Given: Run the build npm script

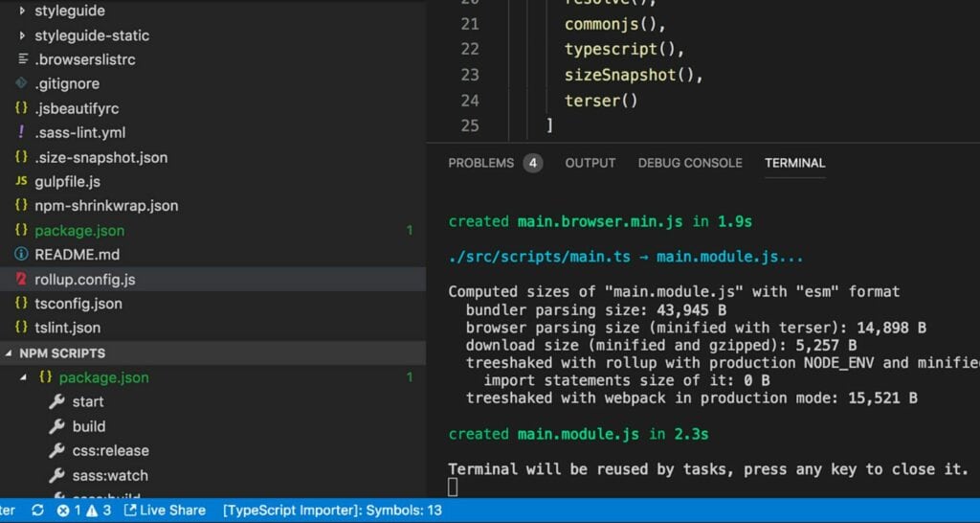Looking at the screenshot, I should [x=89, y=426].
